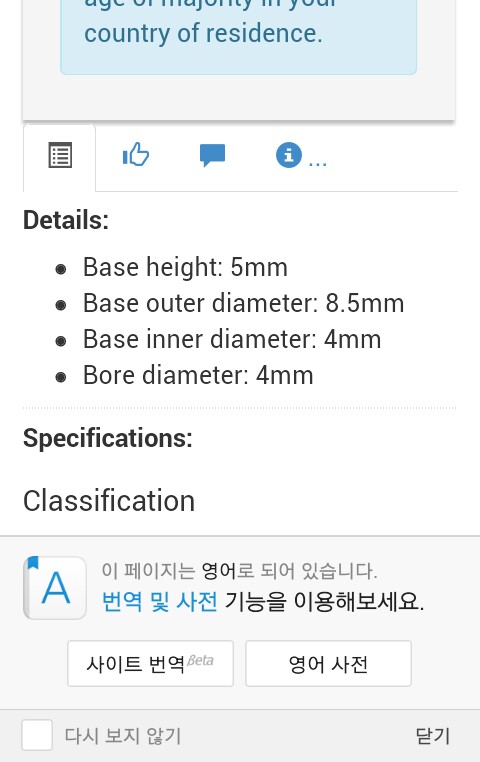Open the thumbs-up reviews tab

136,155
